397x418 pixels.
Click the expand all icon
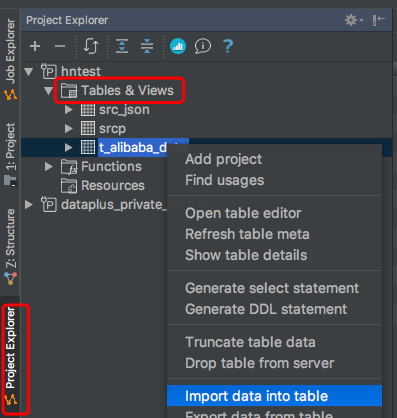pyautogui.click(x=122, y=46)
